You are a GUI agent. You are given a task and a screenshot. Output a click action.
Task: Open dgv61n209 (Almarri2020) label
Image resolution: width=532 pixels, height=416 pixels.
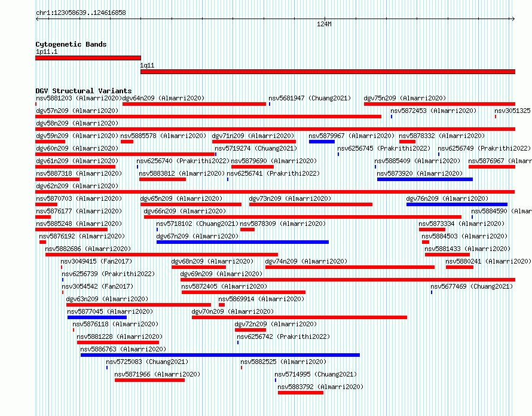77,161
